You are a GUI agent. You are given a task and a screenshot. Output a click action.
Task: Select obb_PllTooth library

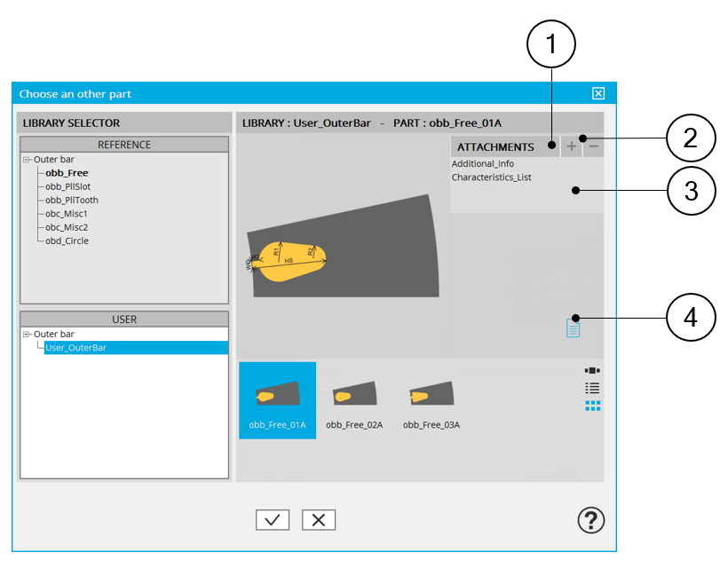(71, 201)
